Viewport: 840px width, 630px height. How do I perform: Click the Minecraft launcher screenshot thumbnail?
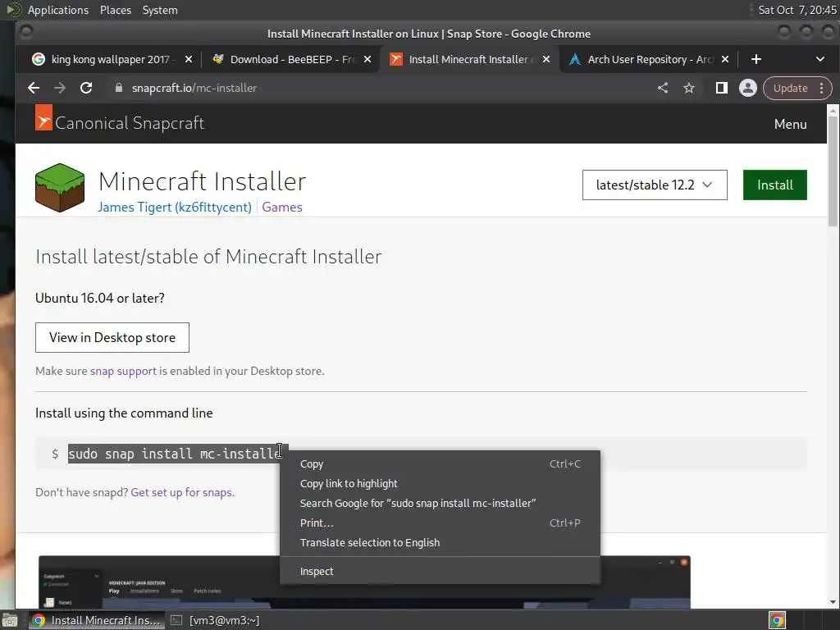(x=364, y=582)
